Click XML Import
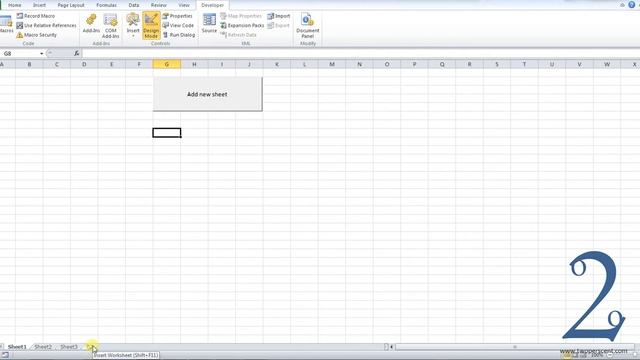Screen dimensions: 640x360 (x=279, y=16)
